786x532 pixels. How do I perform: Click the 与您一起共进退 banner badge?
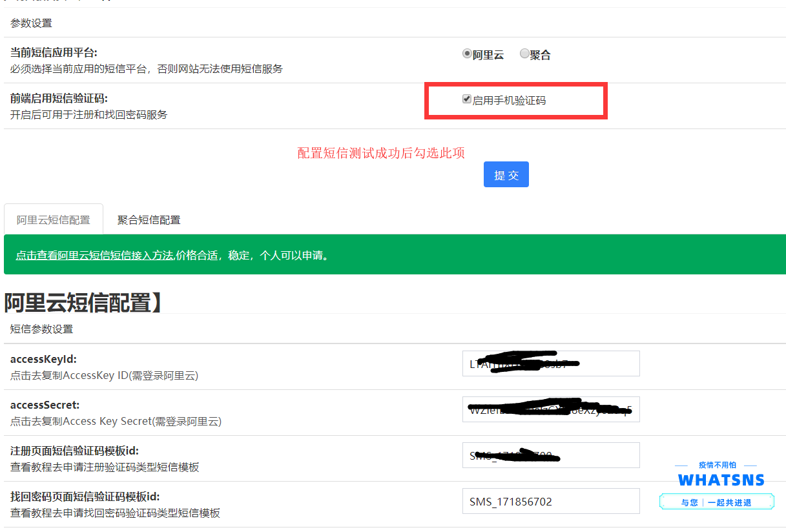click(x=716, y=502)
